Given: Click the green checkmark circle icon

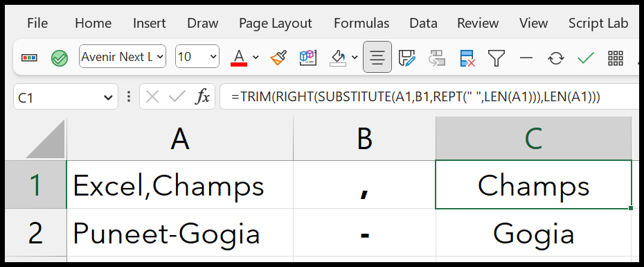Looking at the screenshot, I should click(x=60, y=58).
